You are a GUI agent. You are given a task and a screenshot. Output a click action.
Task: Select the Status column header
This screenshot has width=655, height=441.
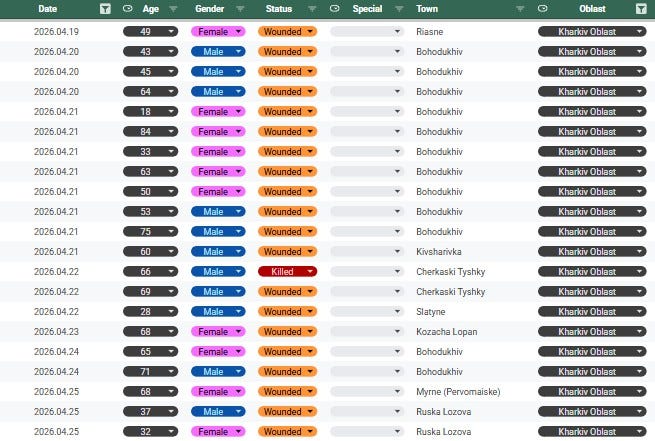pyautogui.click(x=279, y=9)
